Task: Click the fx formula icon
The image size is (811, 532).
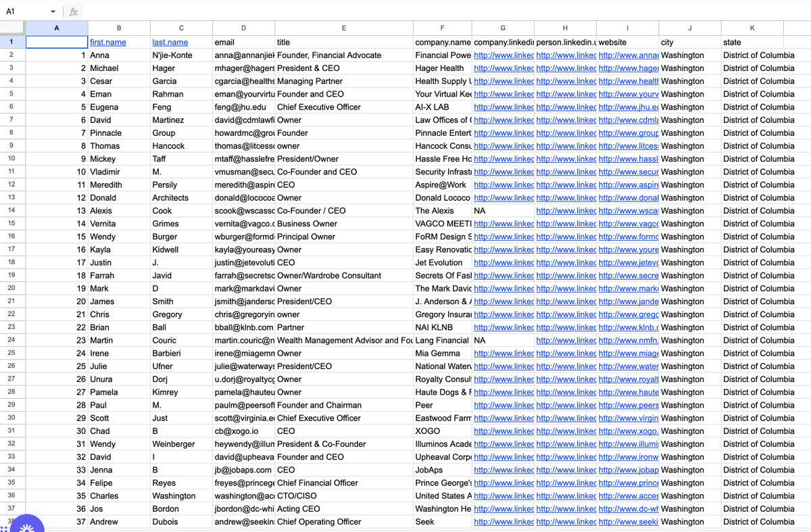Action: pyautogui.click(x=73, y=11)
